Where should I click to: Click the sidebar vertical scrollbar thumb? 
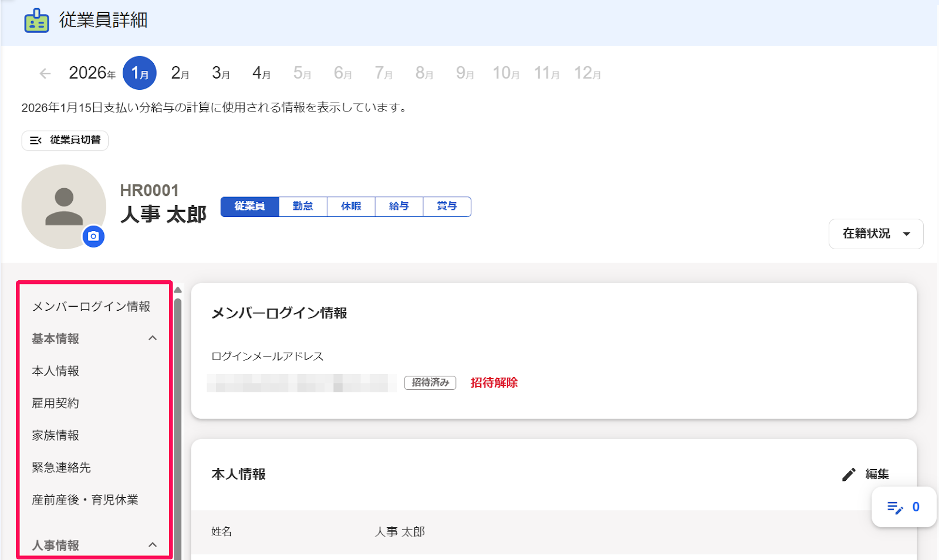178,428
